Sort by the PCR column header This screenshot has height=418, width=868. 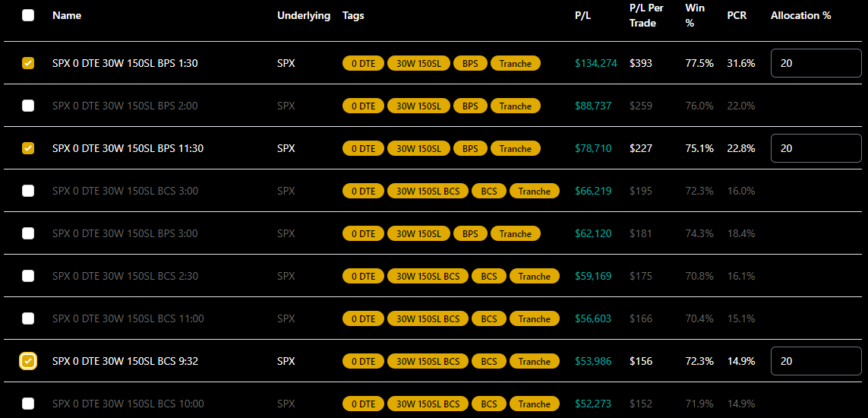coord(737,15)
